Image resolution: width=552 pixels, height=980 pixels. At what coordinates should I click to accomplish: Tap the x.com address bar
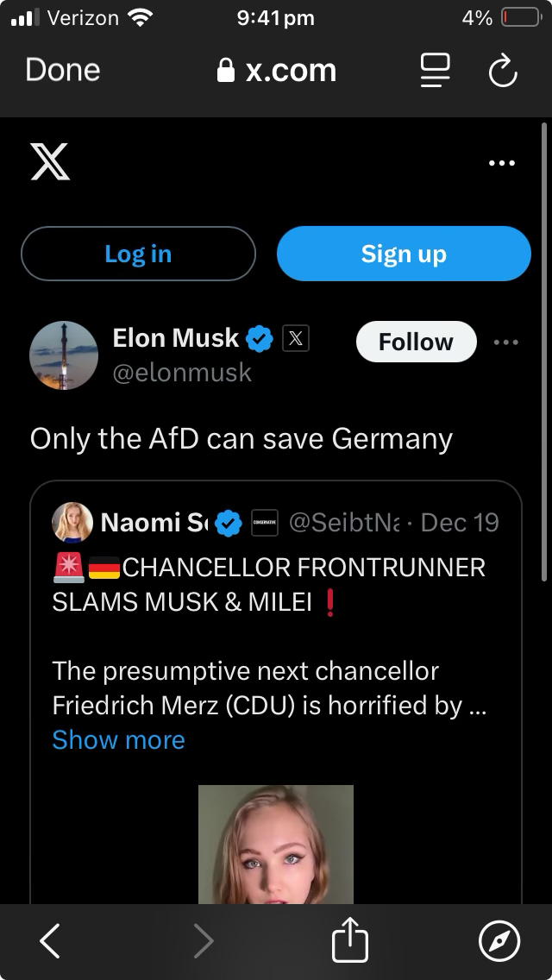pos(278,71)
